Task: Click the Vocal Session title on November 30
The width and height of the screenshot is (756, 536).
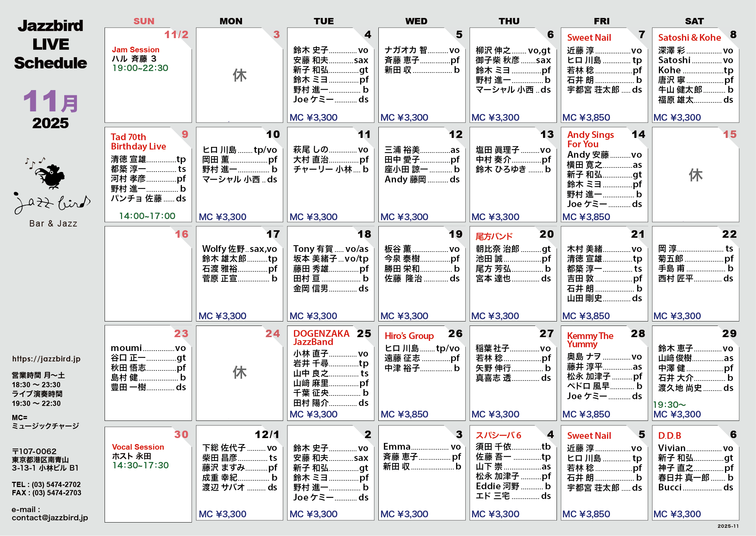Action: click(x=138, y=447)
